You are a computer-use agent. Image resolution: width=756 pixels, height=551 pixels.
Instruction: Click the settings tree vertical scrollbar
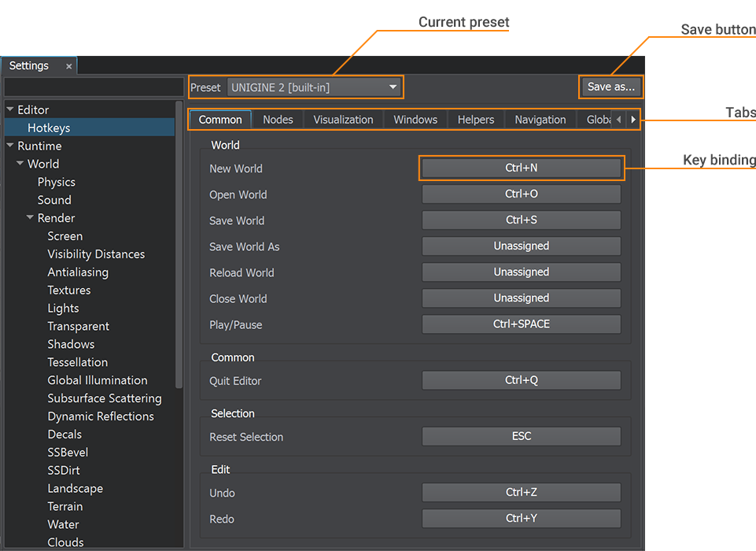(x=179, y=244)
